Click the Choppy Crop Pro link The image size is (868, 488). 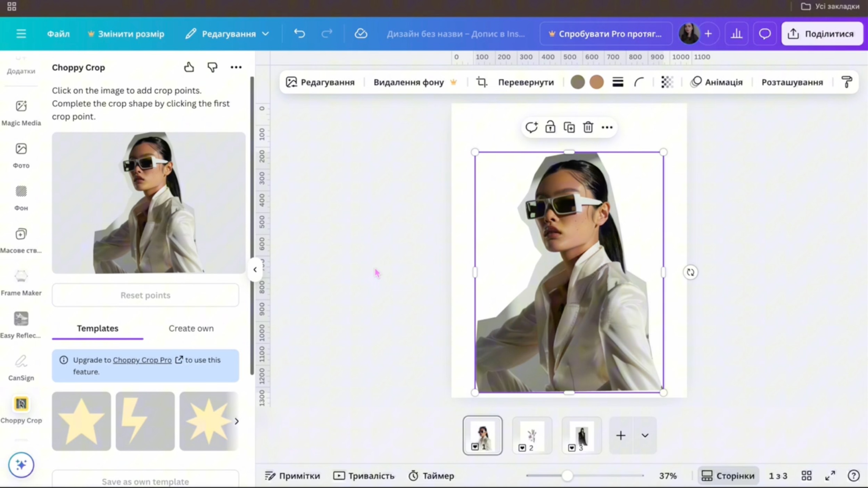coord(142,360)
